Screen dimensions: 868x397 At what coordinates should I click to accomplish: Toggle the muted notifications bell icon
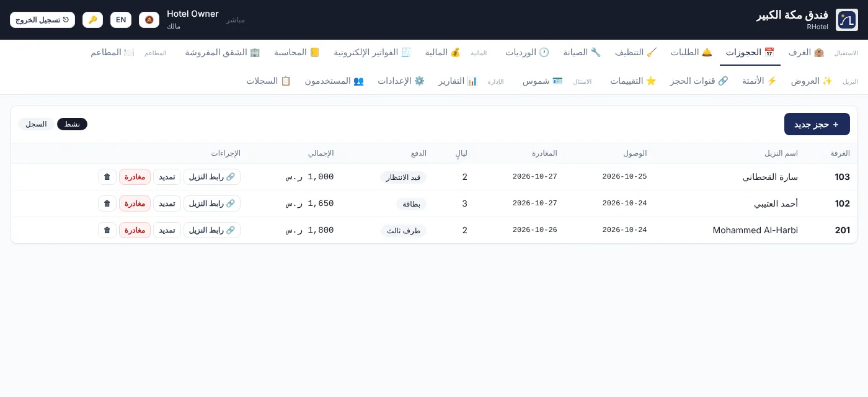click(x=149, y=20)
